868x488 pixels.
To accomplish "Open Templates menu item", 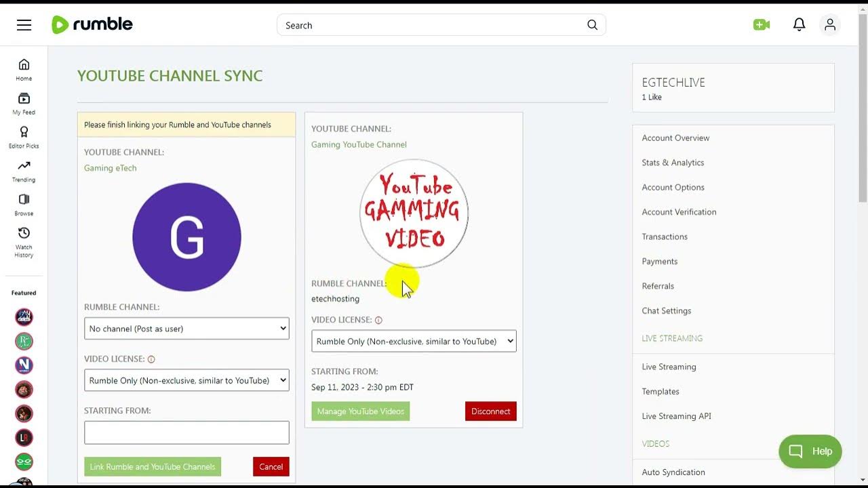I will click(x=660, y=391).
